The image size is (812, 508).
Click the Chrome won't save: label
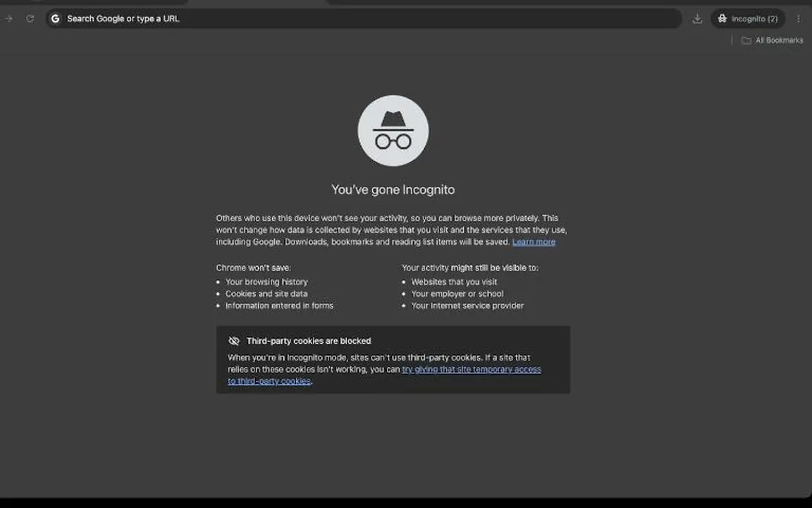(254, 268)
